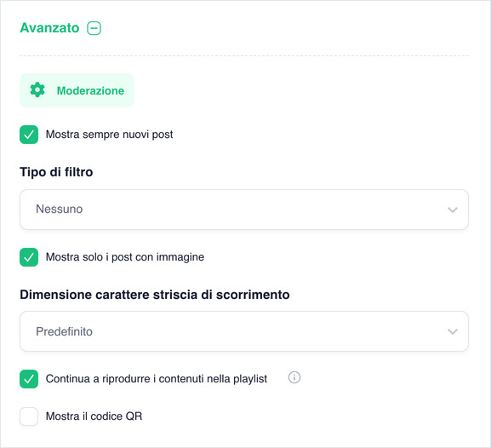This screenshot has width=491, height=448.
Task: Click the gear icon in Moderazione
Action: tap(37, 90)
